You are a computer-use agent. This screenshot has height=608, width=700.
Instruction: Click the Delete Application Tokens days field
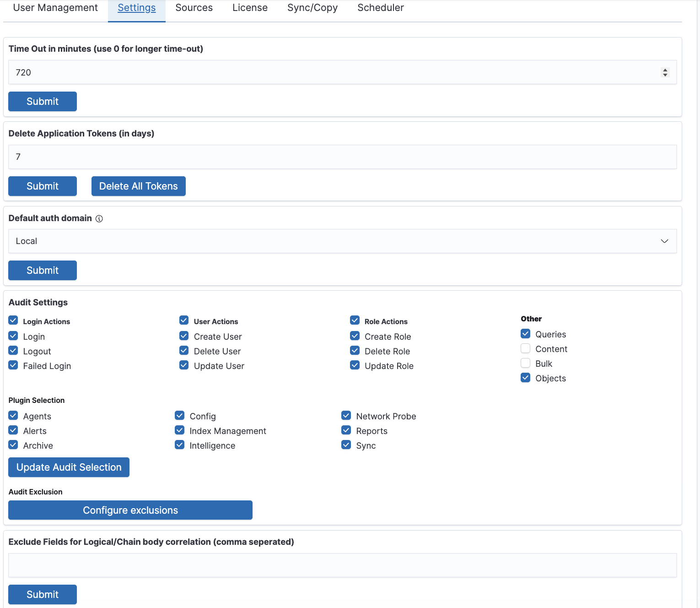(342, 157)
